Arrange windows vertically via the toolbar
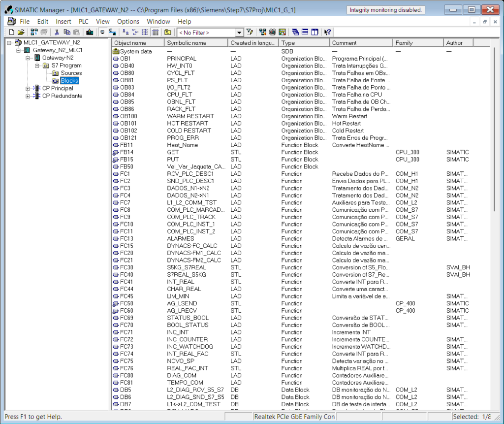 click(x=315, y=32)
